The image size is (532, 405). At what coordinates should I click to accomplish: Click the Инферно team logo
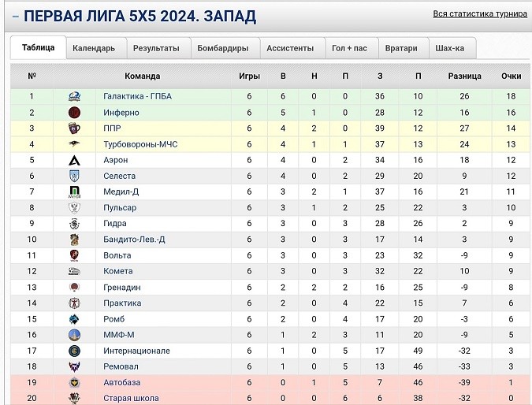click(x=74, y=113)
